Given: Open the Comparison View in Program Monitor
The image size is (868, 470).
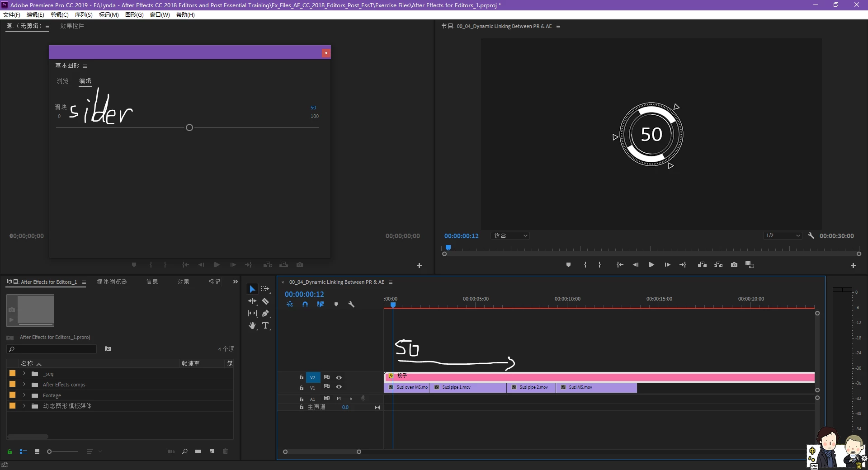Looking at the screenshot, I should click(x=750, y=265).
